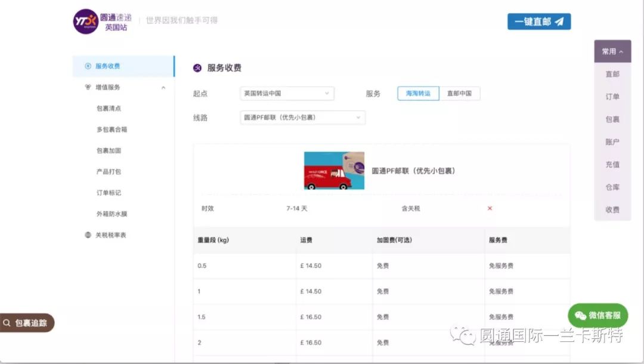Click the red delivery van thumbnail
Screen dimensions: 644x364
click(334, 171)
